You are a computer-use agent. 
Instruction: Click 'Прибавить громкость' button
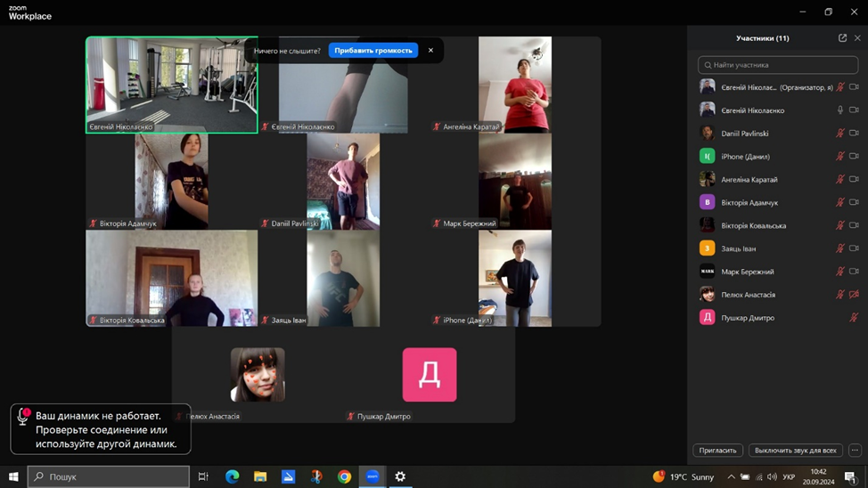373,51
